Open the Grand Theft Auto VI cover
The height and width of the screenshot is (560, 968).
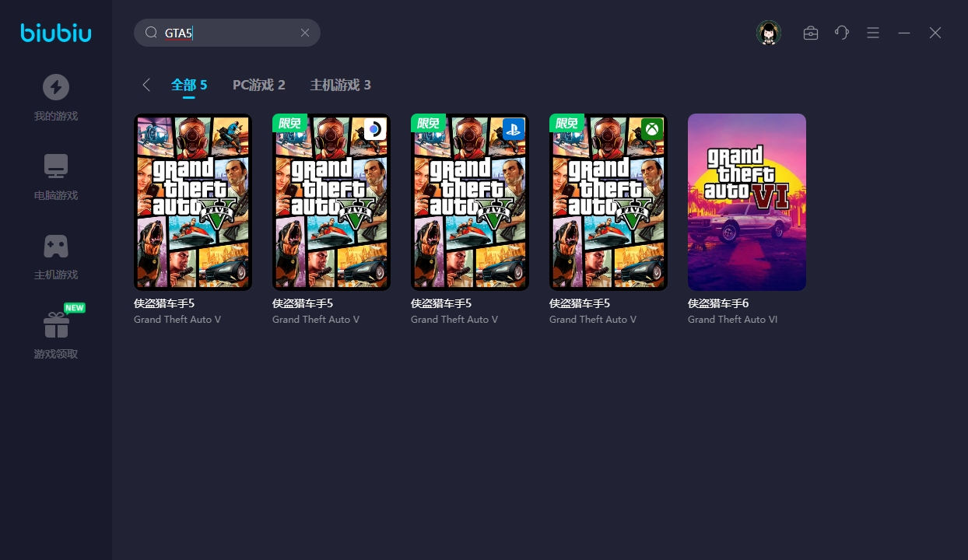(x=747, y=202)
